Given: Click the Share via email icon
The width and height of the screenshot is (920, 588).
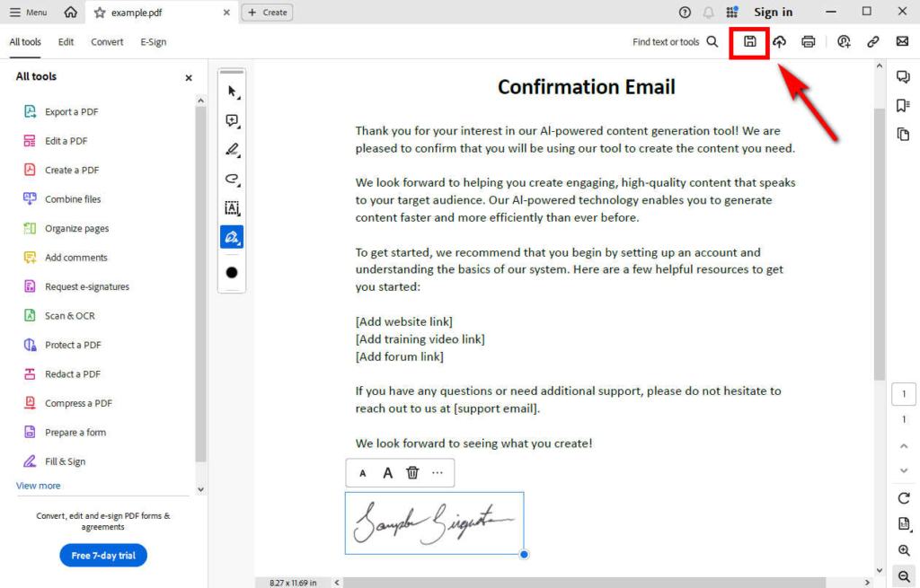Looking at the screenshot, I should (x=902, y=41).
